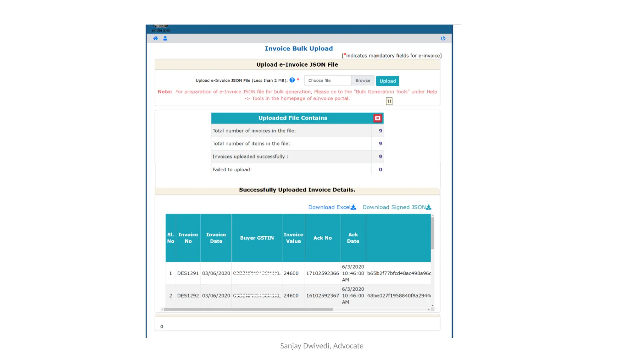Viewport: 644px width, 362px height.
Task: Click the Buyer GSTIN column header
Action: tap(257, 238)
